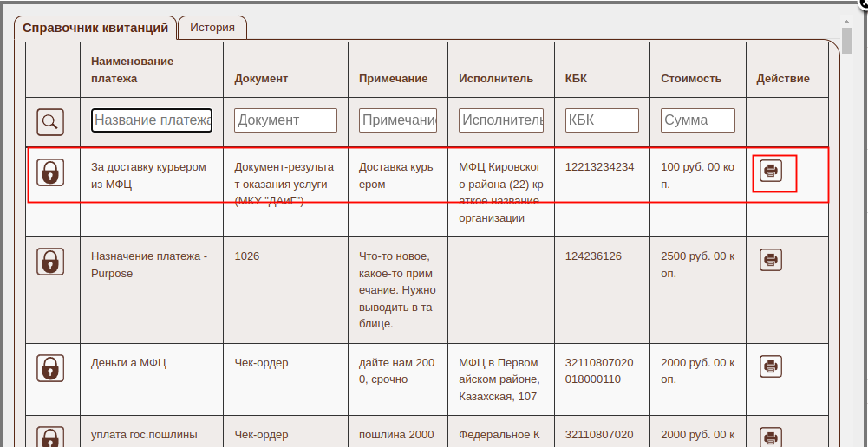This screenshot has width=868, height=447.
Task: Click the vertical scrollbar thumb
Action: pos(846,39)
